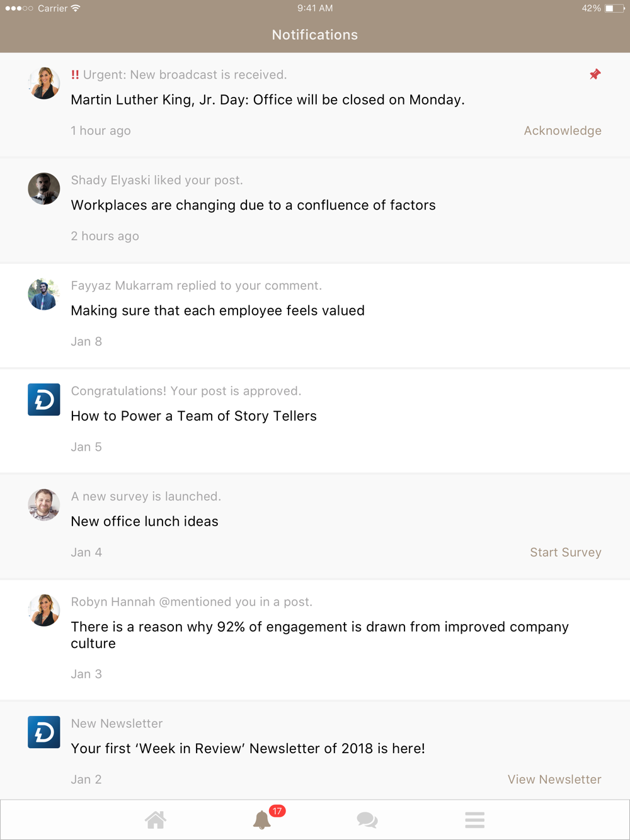Click Start Survey for office lunch ideas

[x=566, y=552]
